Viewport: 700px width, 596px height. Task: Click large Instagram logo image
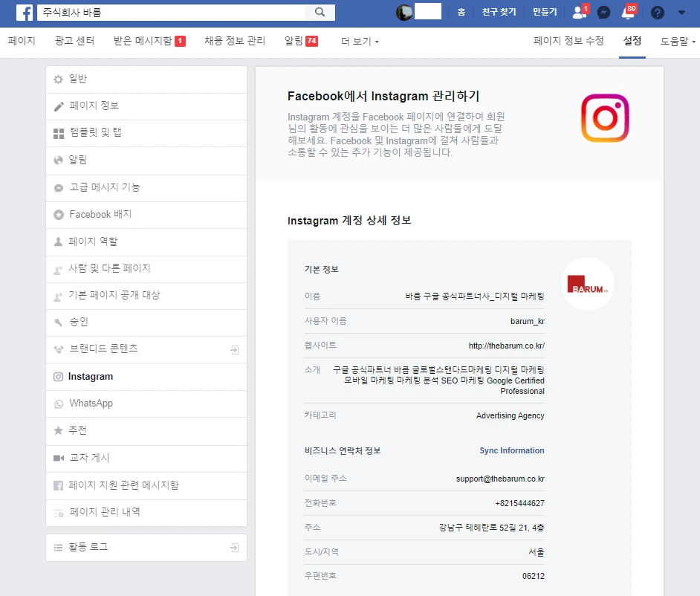pyautogui.click(x=605, y=118)
